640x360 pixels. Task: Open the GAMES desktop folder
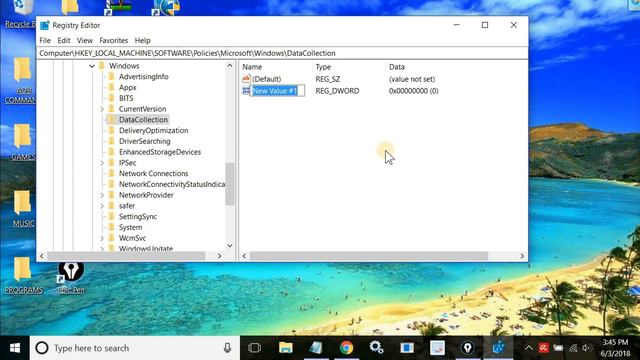click(22, 142)
